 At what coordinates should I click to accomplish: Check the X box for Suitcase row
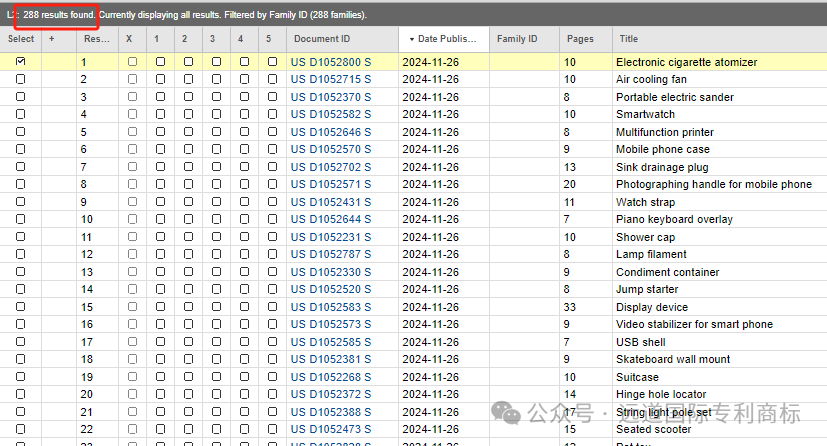click(x=132, y=377)
